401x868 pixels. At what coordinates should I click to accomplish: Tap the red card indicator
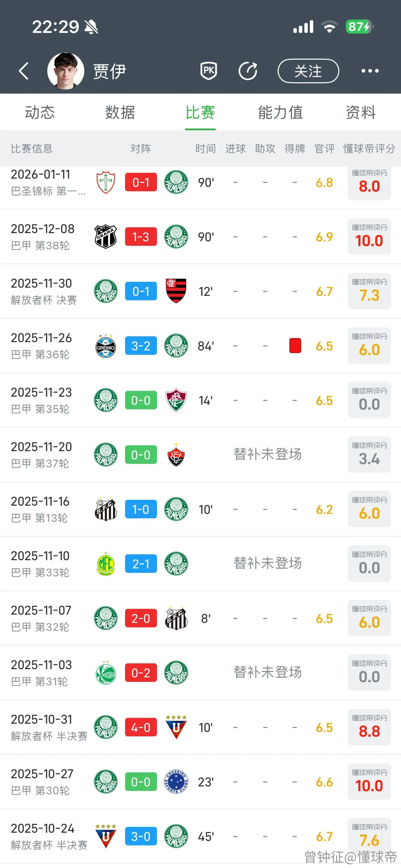coord(295,346)
